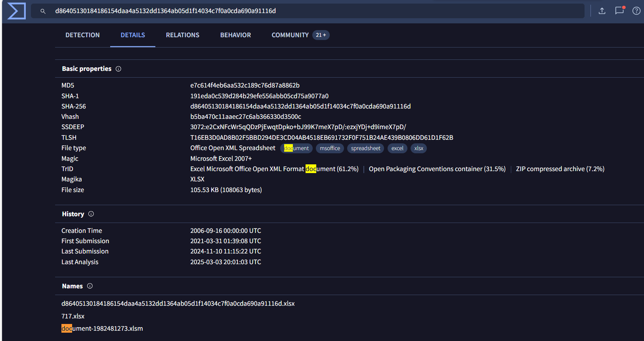Click the TLSH label
Image resolution: width=644 pixels, height=341 pixels.
point(69,137)
